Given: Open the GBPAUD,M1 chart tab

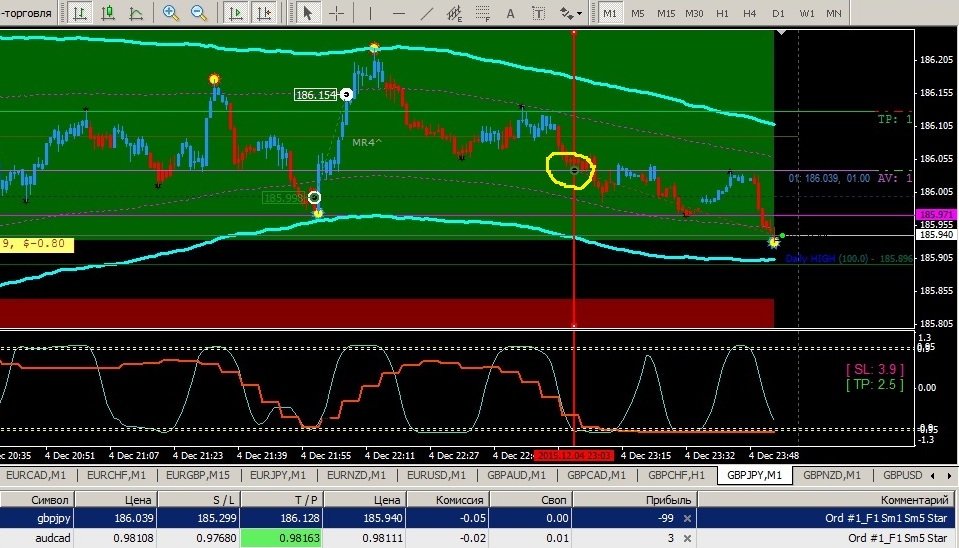Looking at the screenshot, I should 516,475.
